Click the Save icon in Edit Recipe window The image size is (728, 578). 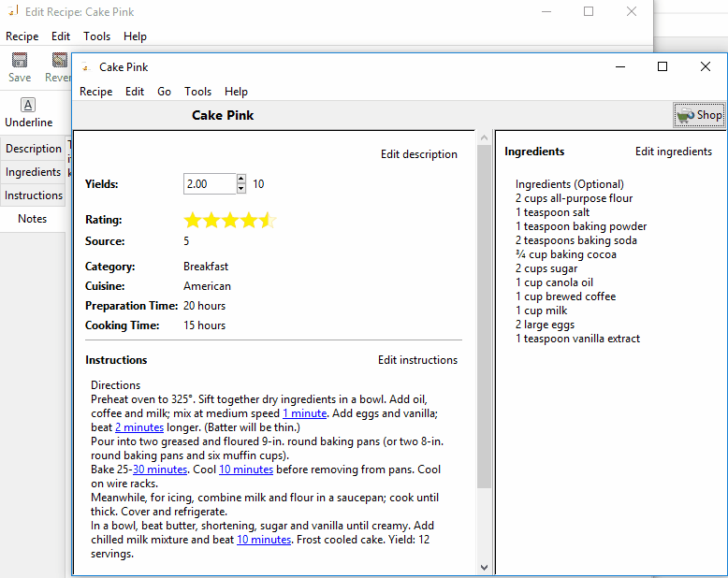[20, 60]
